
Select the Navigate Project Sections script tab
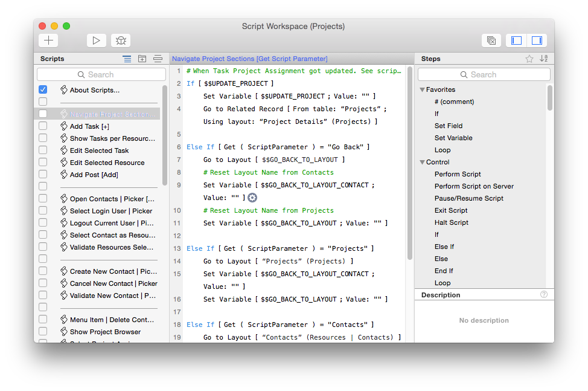point(249,59)
